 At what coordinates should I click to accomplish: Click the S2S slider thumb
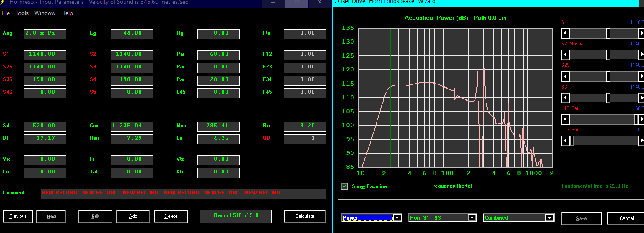point(608,76)
